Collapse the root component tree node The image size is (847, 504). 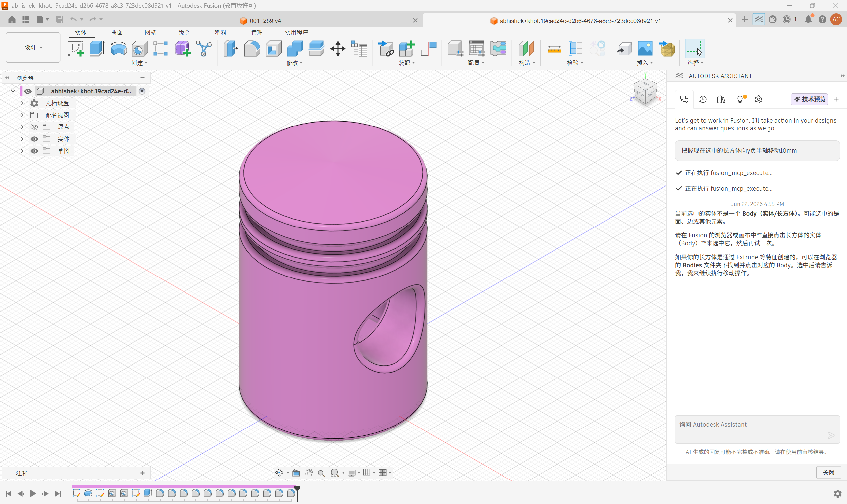coord(13,91)
